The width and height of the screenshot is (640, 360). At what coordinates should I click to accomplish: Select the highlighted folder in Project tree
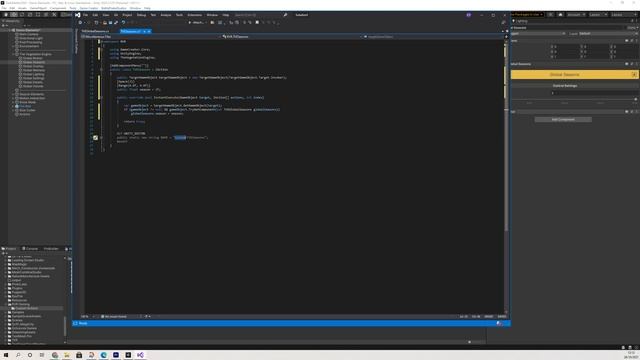point(27,308)
